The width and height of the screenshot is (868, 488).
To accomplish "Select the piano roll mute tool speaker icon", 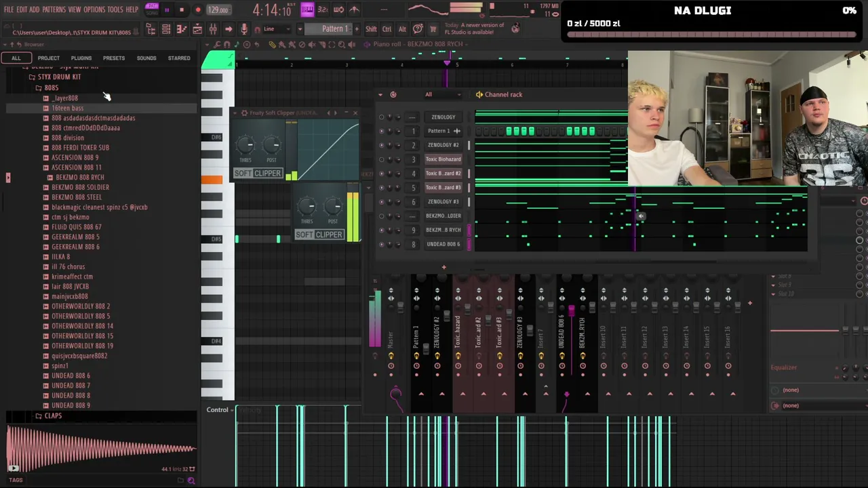I will point(313,45).
